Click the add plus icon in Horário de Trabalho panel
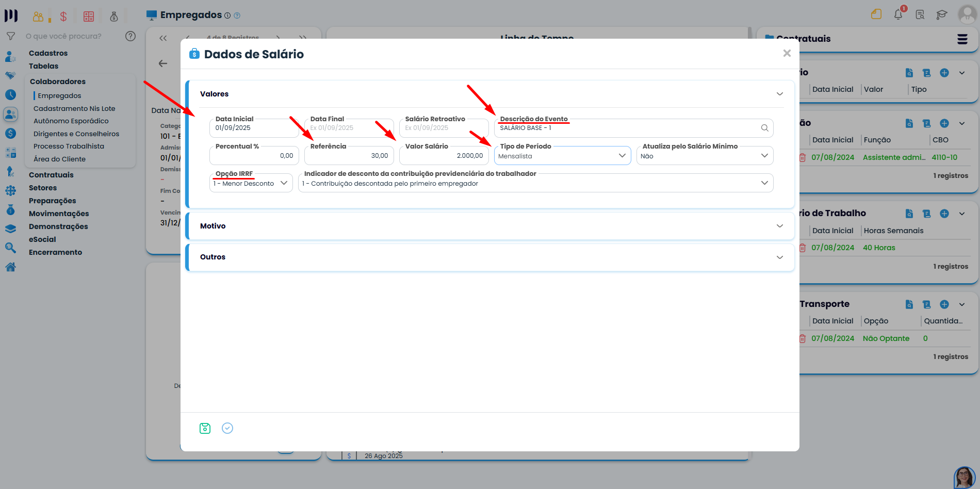980x489 pixels. pos(944,214)
